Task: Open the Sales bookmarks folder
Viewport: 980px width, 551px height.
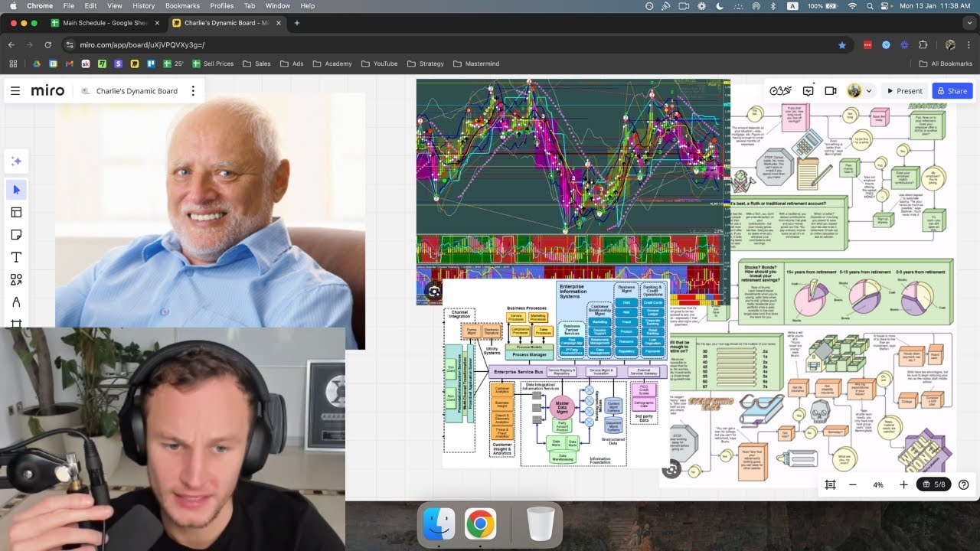Action: 256,64
